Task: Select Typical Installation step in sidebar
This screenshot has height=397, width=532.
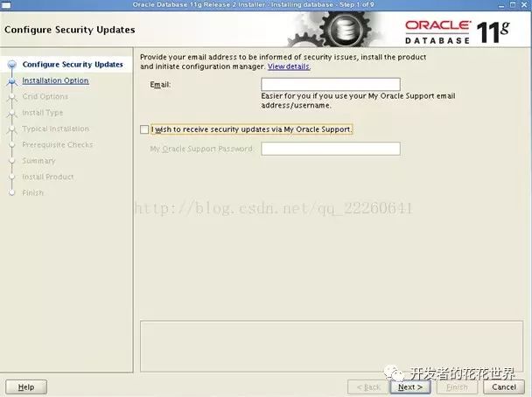Action: 56,129
